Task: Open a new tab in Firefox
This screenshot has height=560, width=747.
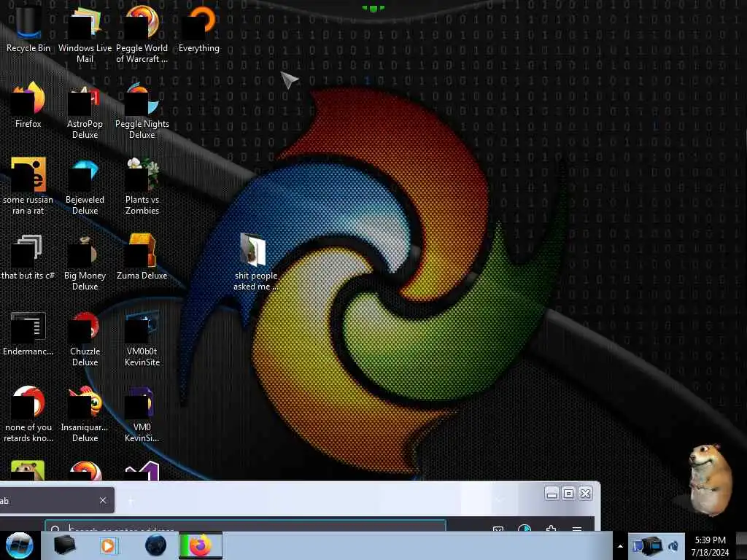Action: coord(131,500)
